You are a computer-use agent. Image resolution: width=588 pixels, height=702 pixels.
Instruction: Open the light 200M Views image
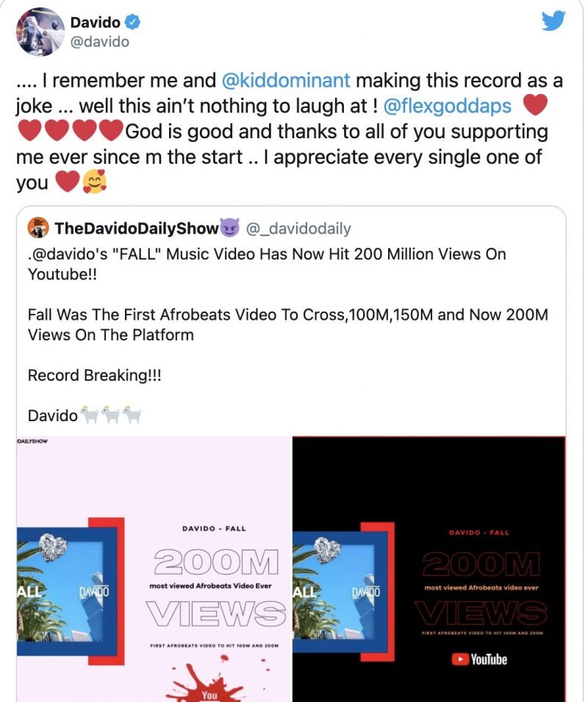coord(154,569)
